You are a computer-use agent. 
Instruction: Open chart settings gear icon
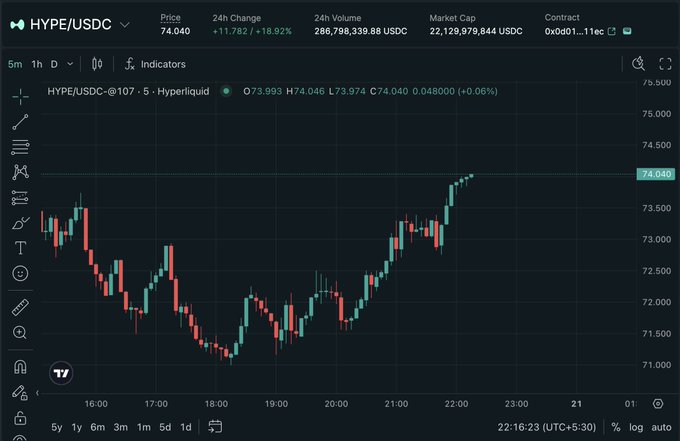coord(658,404)
